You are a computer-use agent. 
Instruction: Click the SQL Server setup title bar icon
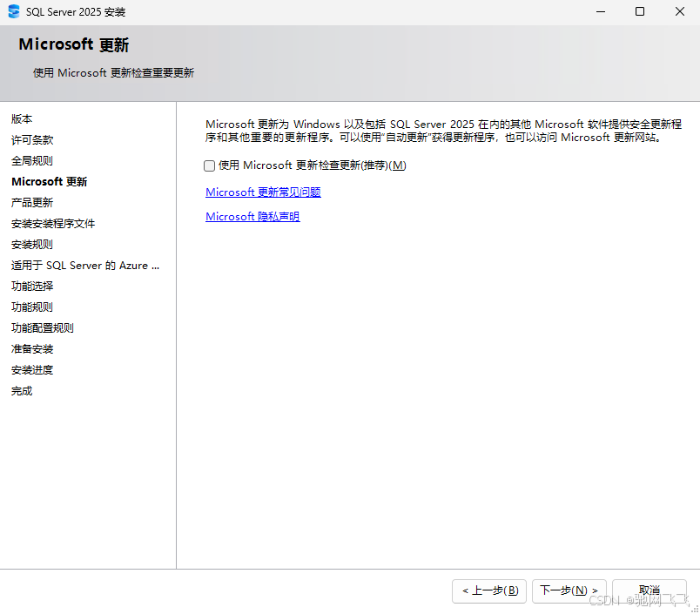click(14, 11)
